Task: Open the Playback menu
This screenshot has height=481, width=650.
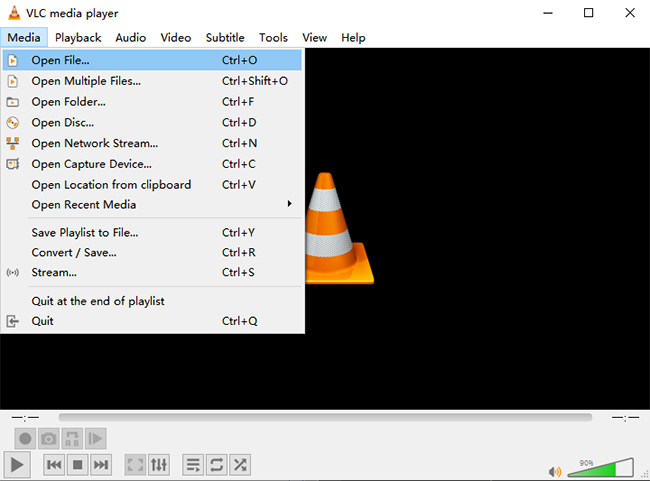Action: tap(78, 38)
